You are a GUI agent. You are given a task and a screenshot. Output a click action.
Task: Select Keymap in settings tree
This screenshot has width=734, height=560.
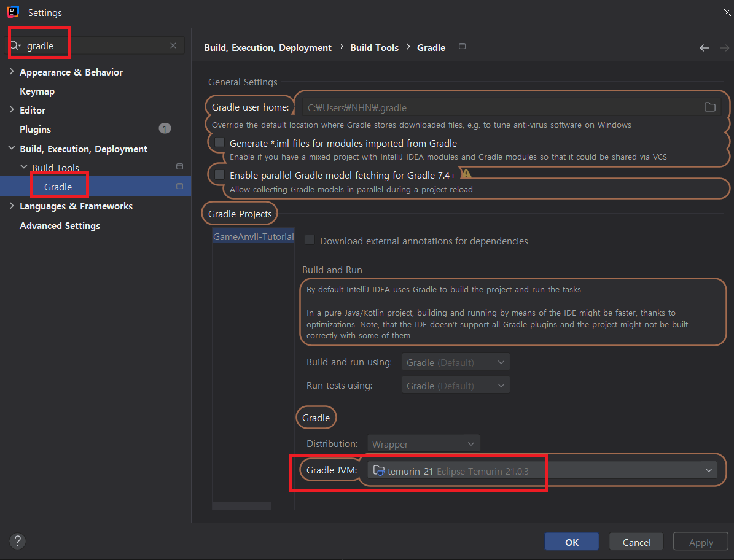37,91
